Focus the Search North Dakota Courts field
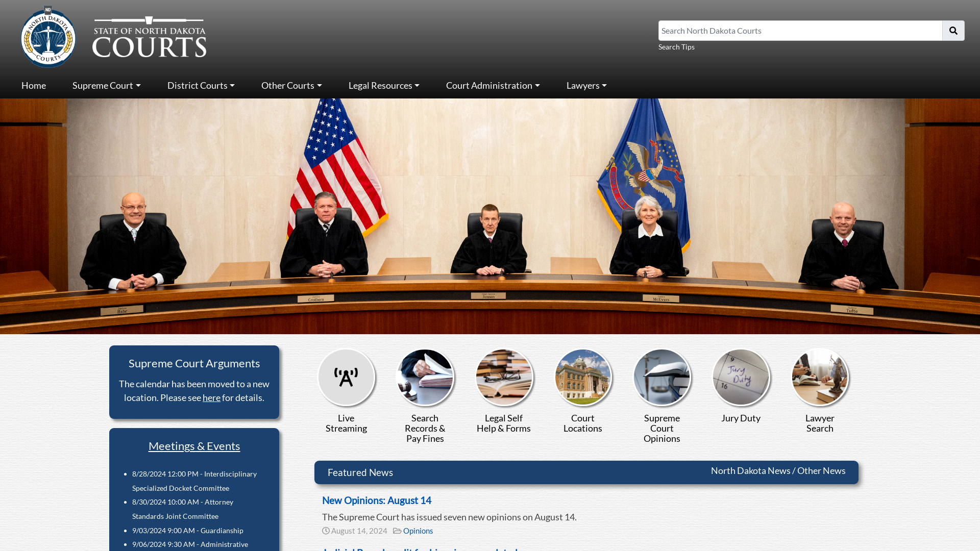Viewport: 980px width, 551px height. (800, 31)
